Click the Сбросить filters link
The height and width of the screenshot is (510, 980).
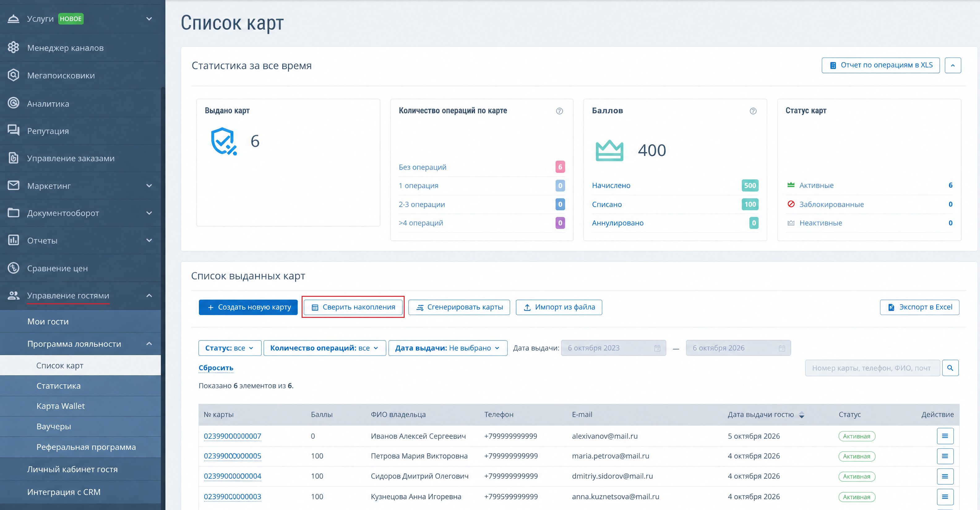pyautogui.click(x=216, y=368)
